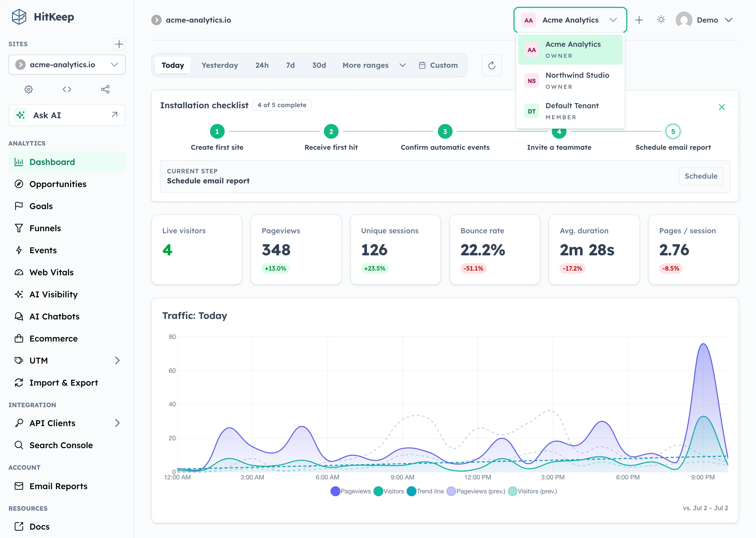Switch to the 7d range tab
The height and width of the screenshot is (538, 756).
(290, 65)
